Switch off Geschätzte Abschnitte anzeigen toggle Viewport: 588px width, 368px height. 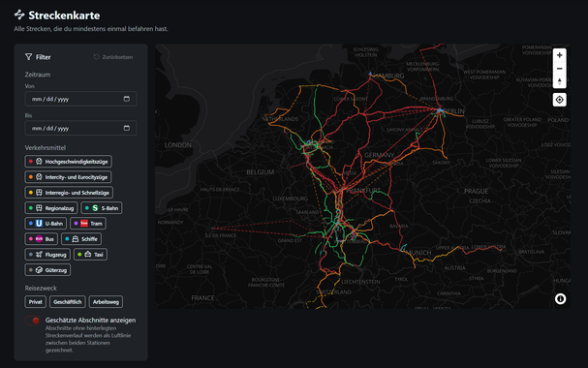pyautogui.click(x=33, y=321)
